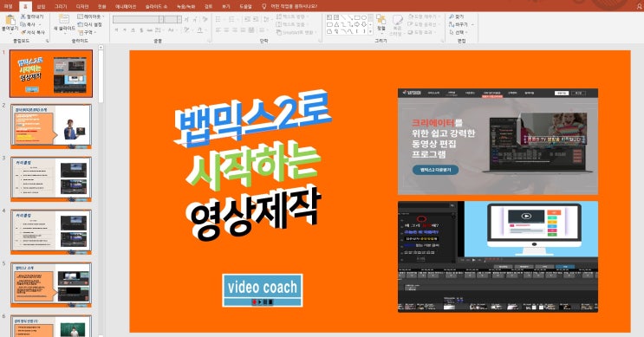The height and width of the screenshot is (337, 644).
Task: Toggle Align Right paragraph alignment
Action: tap(235, 30)
